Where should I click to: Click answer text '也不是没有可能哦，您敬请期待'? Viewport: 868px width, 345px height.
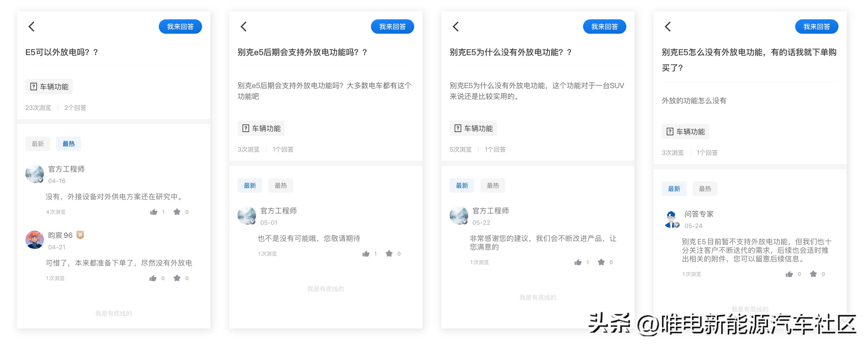click(x=309, y=239)
